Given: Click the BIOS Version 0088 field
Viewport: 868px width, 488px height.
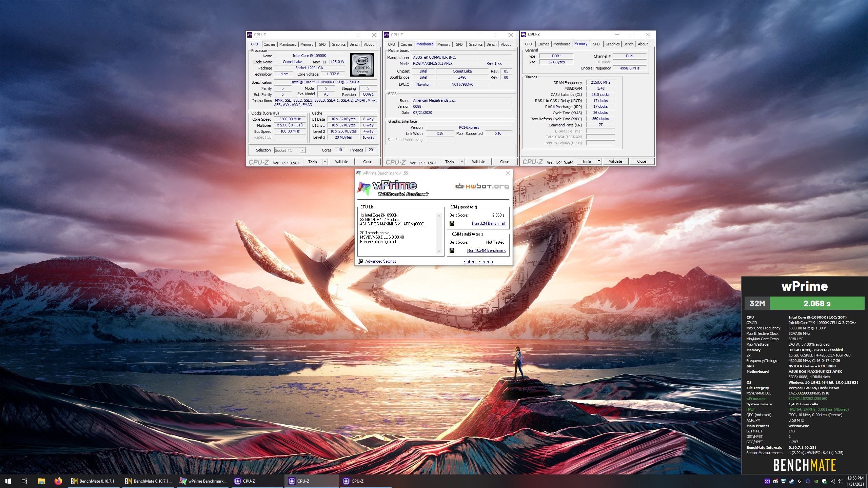Looking at the screenshot, I should (x=462, y=106).
